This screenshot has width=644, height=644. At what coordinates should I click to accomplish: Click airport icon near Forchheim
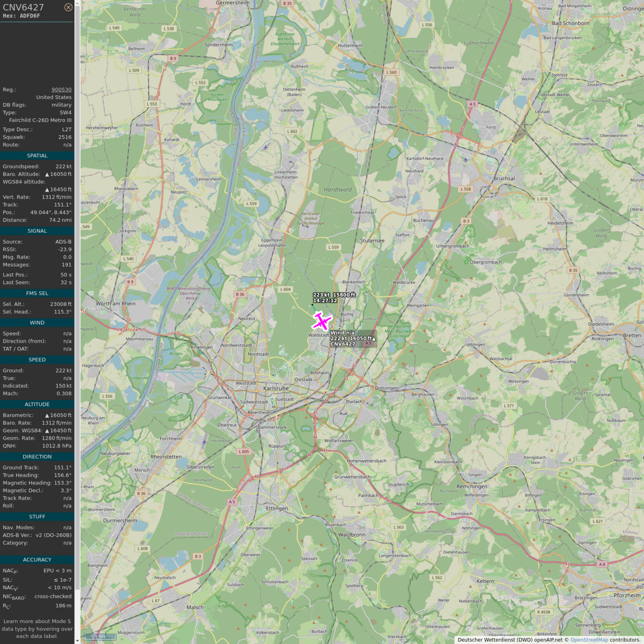(x=204, y=442)
